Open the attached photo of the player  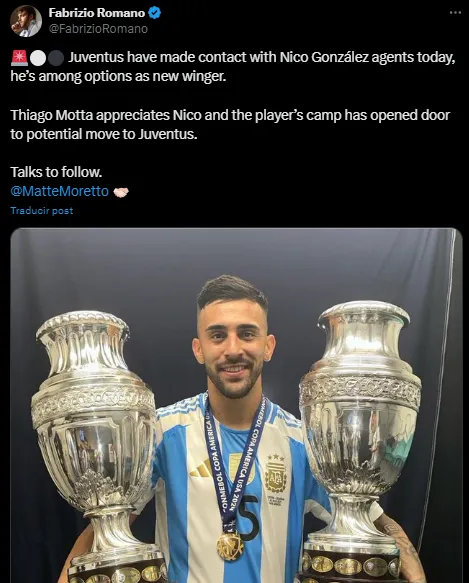click(x=236, y=405)
